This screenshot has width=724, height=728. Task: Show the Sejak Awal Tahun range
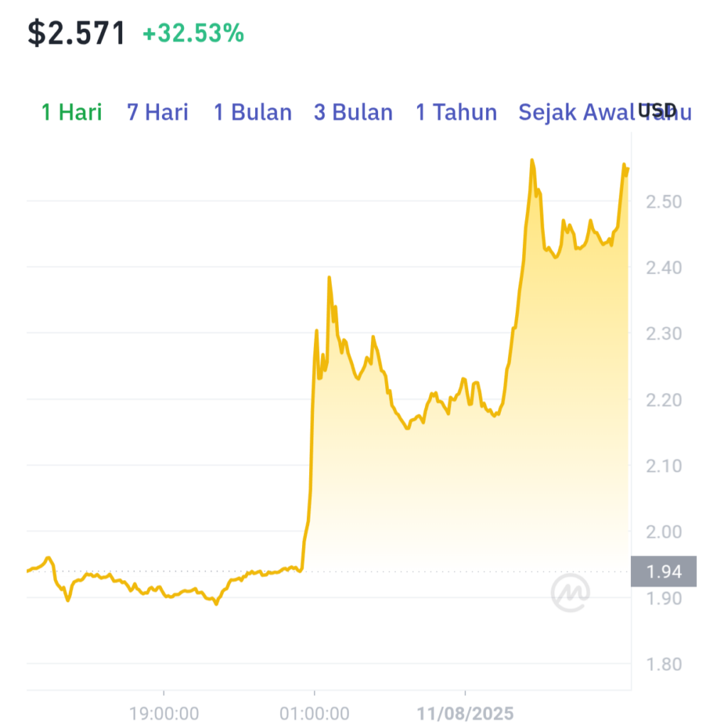click(605, 112)
